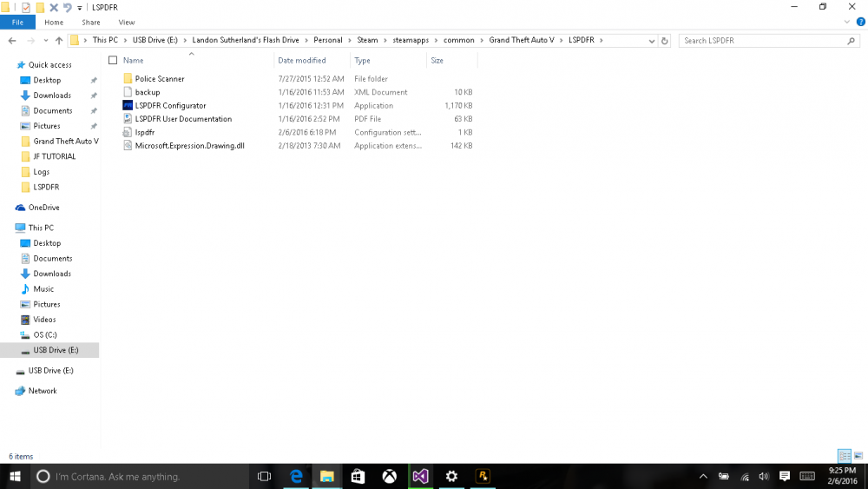This screenshot has height=489, width=868.
Task: Open the Help question mark icon
Action: pyautogui.click(x=861, y=23)
